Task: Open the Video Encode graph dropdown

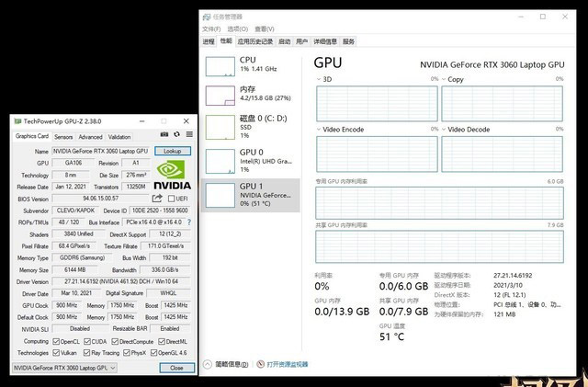Action: (319, 130)
